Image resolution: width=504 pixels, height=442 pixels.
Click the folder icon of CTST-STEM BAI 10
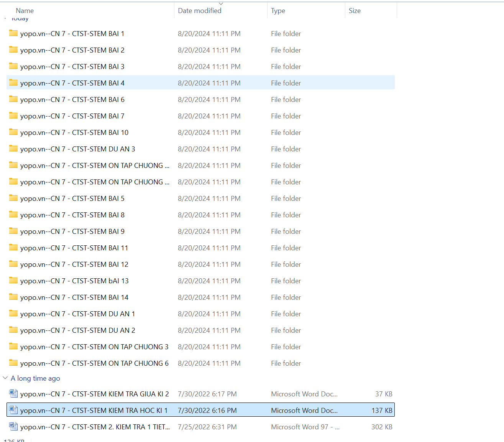(x=13, y=132)
